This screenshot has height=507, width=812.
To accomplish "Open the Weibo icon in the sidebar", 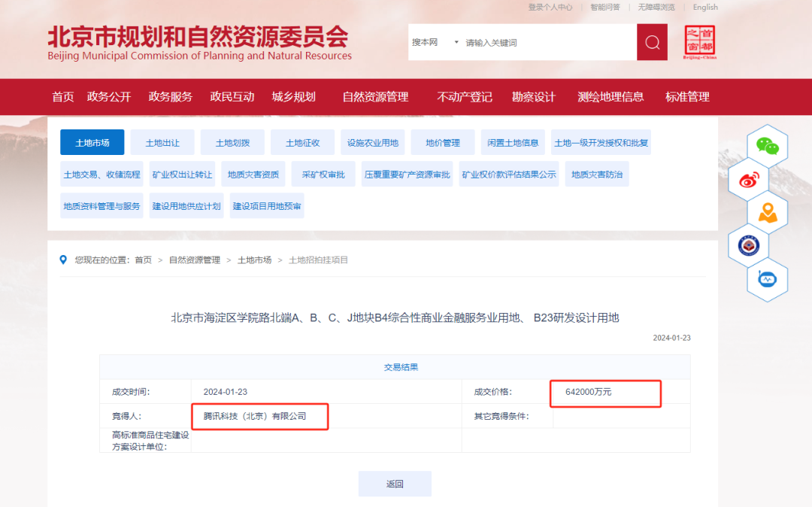I will (x=749, y=178).
